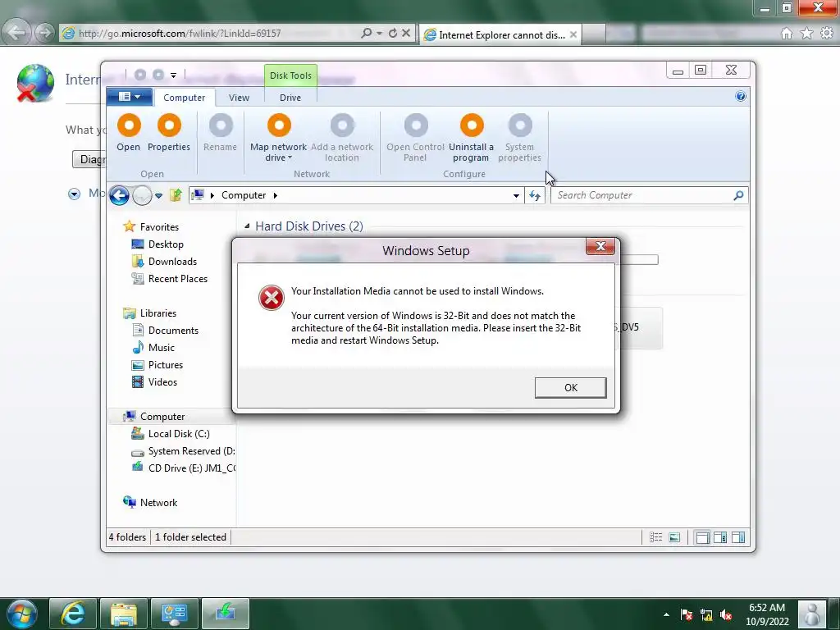Switch to the Drive ribbon tab
840x630 pixels.
[x=290, y=98]
